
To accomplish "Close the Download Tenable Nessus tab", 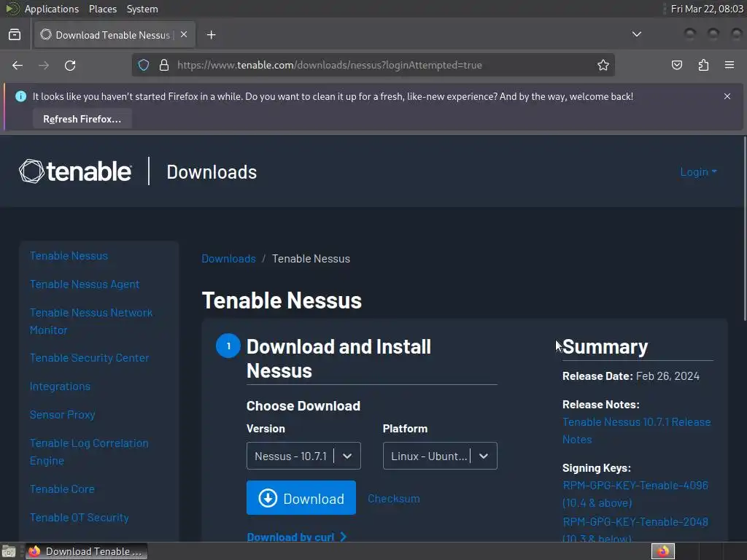I will (184, 35).
